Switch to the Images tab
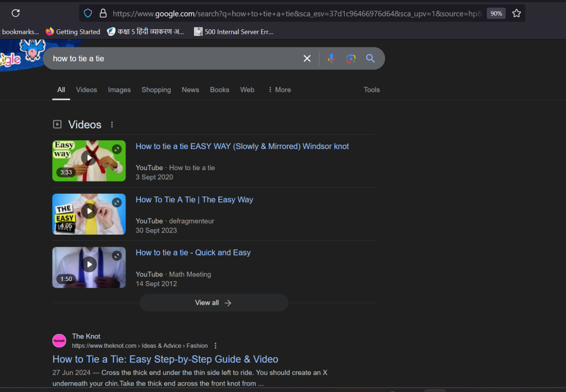Image resolution: width=566 pixels, height=392 pixels. pyautogui.click(x=119, y=90)
